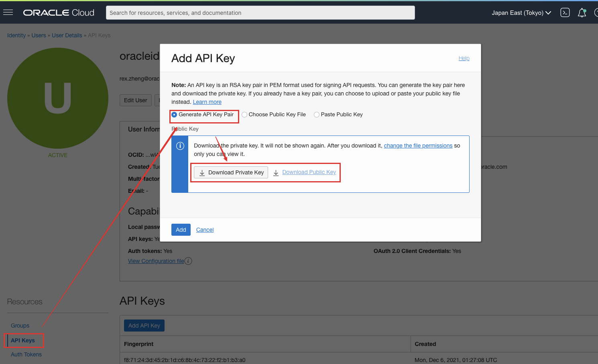The image size is (598, 364).
Task: Expand the Japan East (Tokyo) region selector
Action: [x=521, y=13]
